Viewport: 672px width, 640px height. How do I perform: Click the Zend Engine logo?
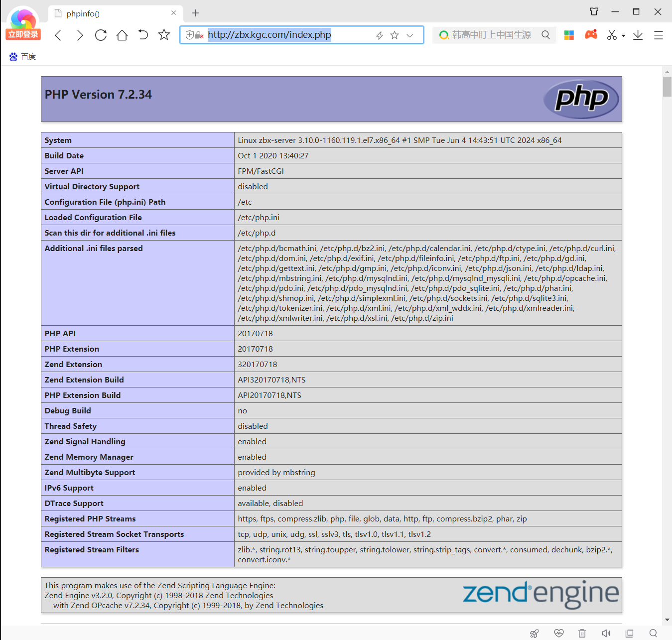[x=540, y=594]
